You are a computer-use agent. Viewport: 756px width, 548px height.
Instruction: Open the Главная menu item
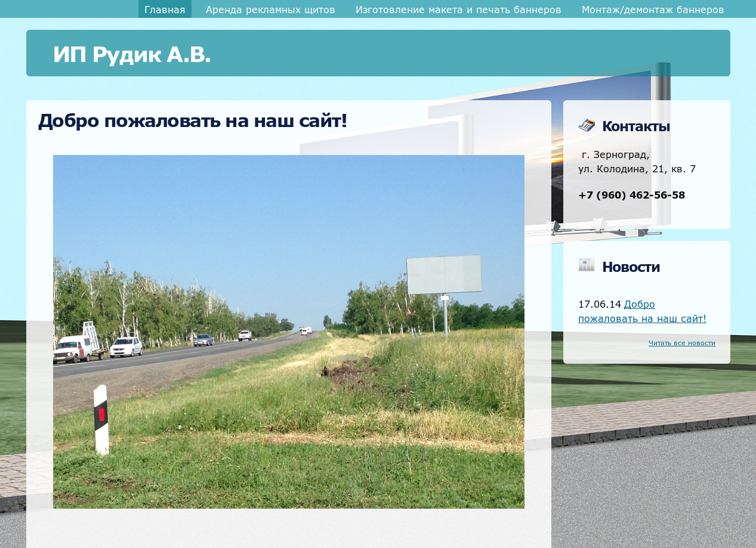[165, 9]
